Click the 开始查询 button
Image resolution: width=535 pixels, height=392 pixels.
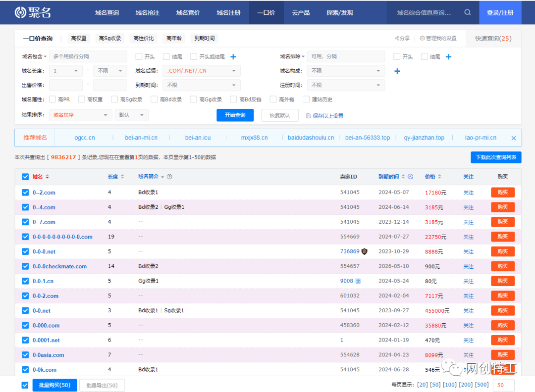coord(235,115)
